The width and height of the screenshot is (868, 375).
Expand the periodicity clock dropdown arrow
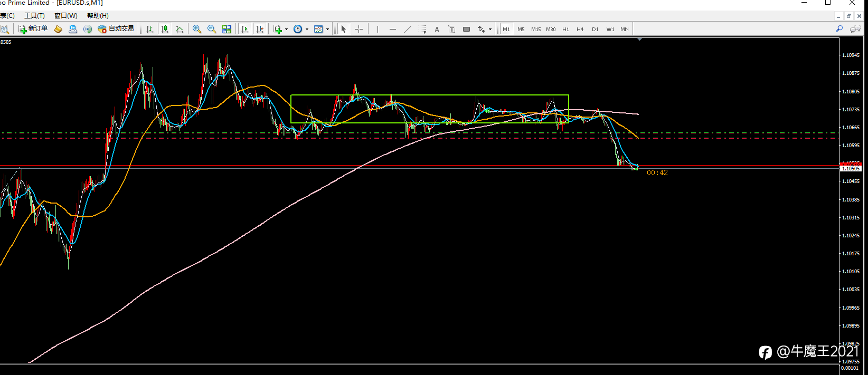click(307, 29)
